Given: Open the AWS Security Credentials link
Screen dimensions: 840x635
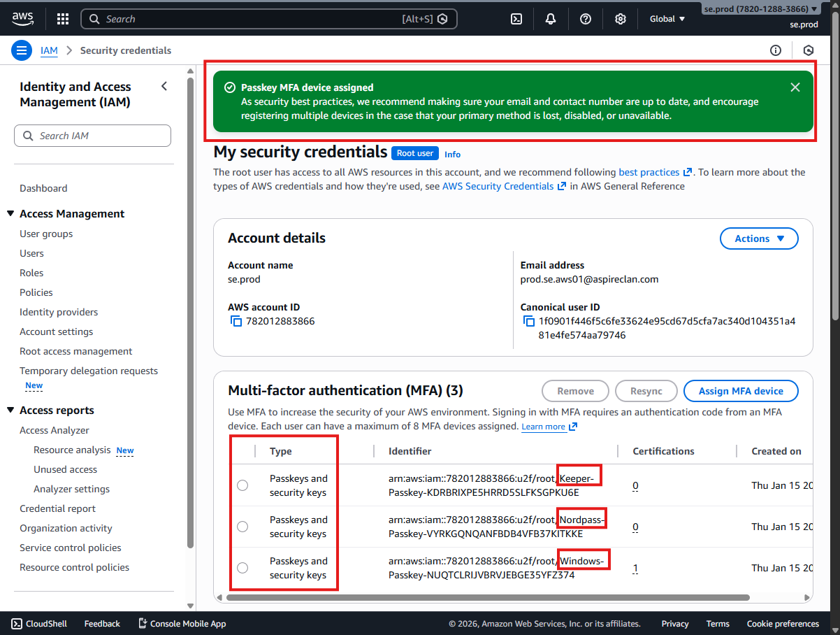Looking at the screenshot, I should [x=504, y=186].
